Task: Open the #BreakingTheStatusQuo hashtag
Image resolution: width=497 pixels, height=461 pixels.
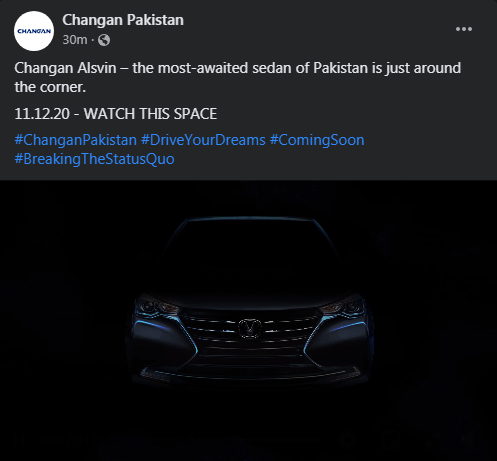Action: click(94, 159)
